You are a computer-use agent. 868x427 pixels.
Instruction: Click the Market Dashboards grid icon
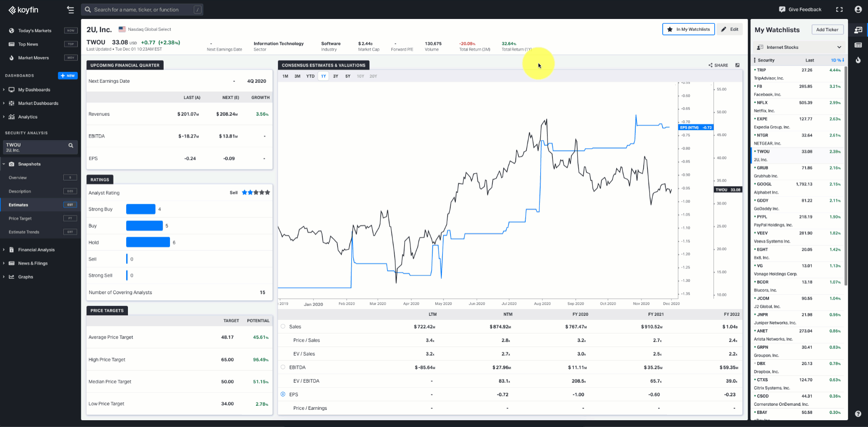(x=12, y=103)
